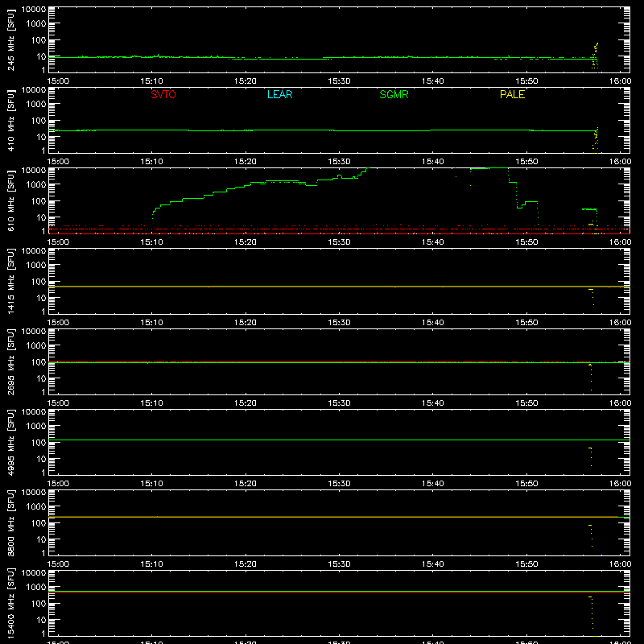Select the 15400 MHz [SFU] axis label
Image resolution: width=644 pixels, height=644 pixels.
[x=11, y=603]
